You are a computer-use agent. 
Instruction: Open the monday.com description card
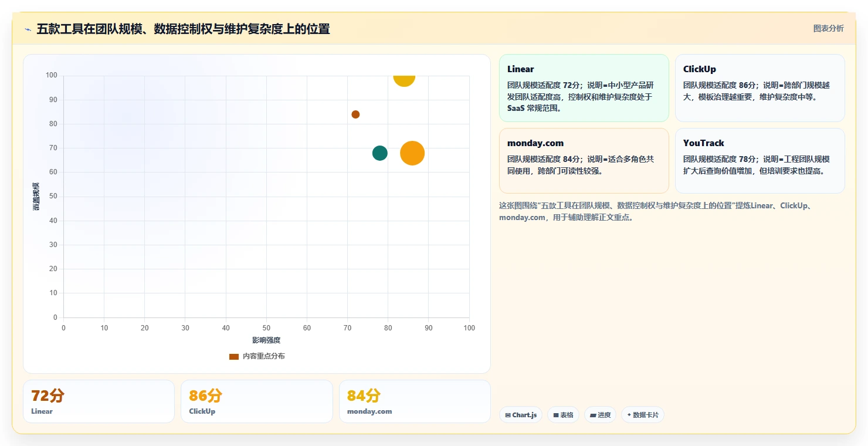pyautogui.click(x=584, y=161)
